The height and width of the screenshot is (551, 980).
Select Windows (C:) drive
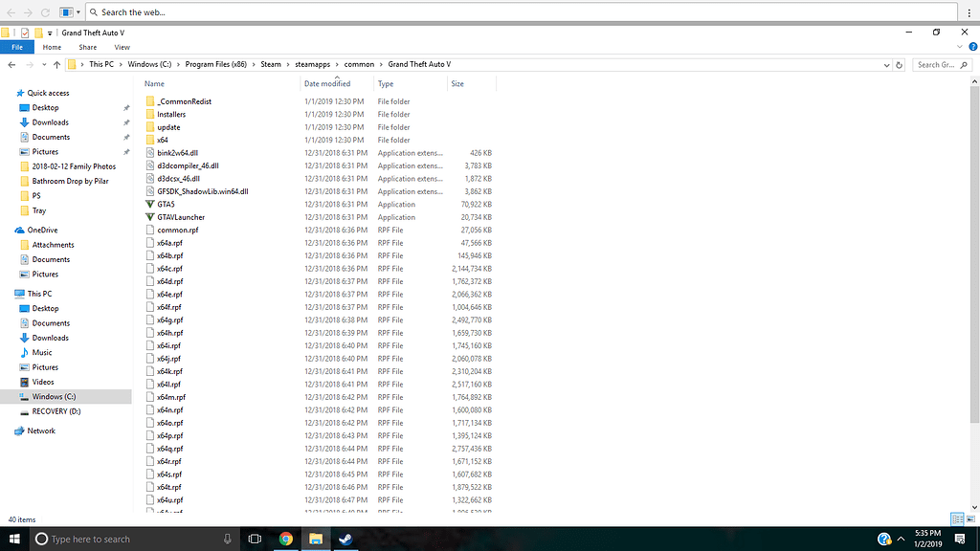coord(54,397)
